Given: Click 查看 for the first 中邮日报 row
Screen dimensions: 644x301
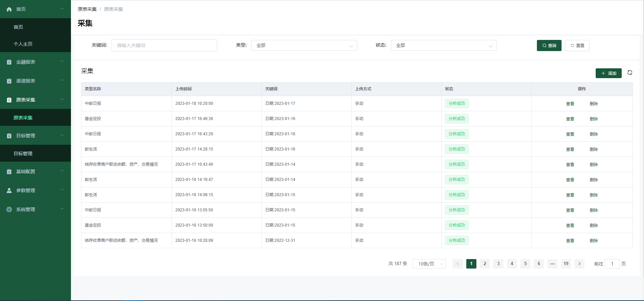Looking at the screenshot, I should [570, 104].
